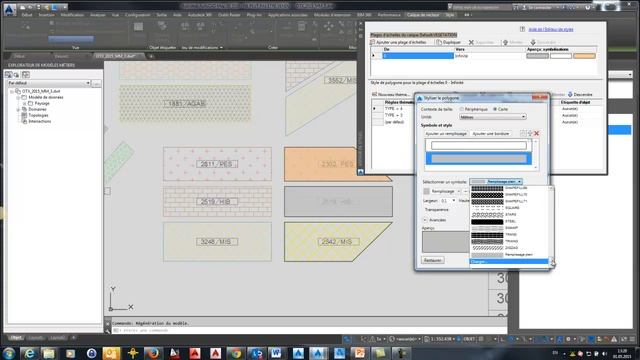
Task: Select Paysage in the explorer tree
Action: (x=42, y=103)
